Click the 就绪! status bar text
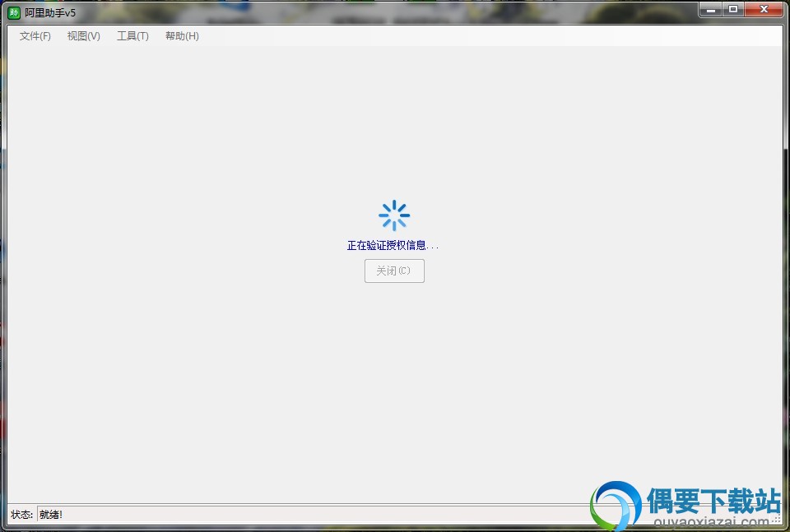 click(x=51, y=515)
